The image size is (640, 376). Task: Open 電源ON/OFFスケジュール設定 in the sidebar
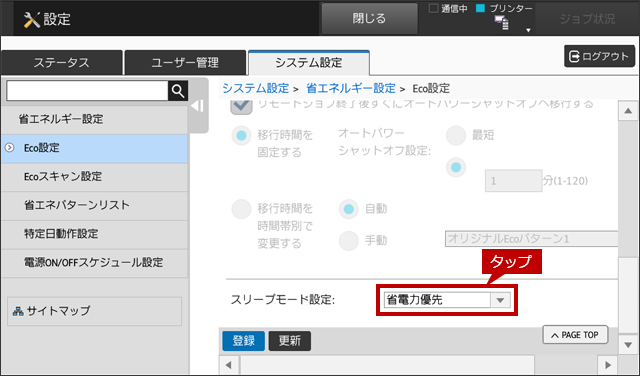pyautogui.click(x=94, y=262)
